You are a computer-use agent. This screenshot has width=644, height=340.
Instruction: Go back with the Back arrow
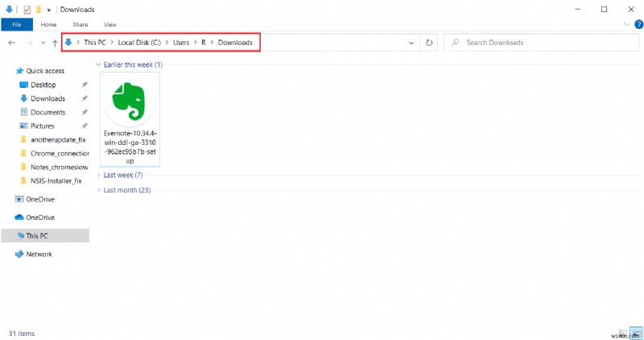pos(12,43)
